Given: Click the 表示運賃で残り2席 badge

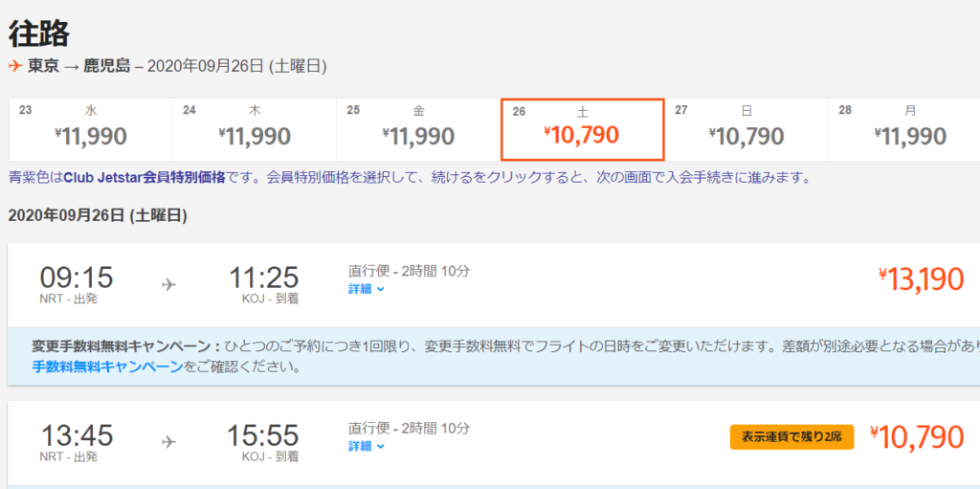Looking at the screenshot, I should [791, 437].
